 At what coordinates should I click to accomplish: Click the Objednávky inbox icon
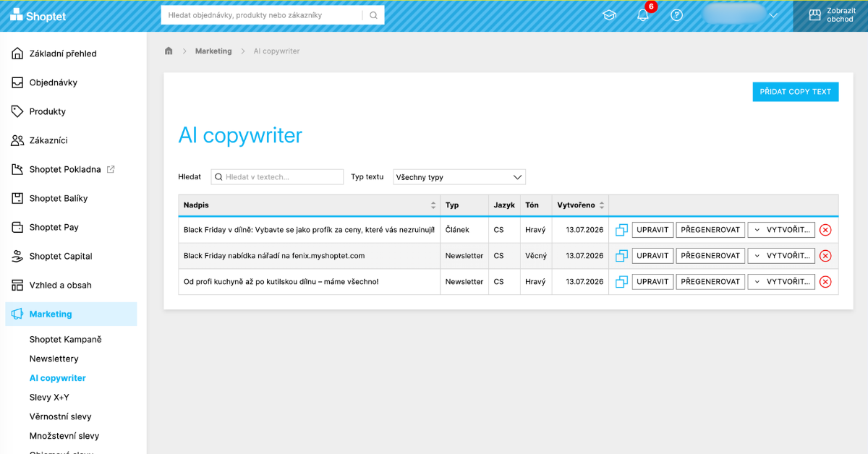[x=17, y=82]
